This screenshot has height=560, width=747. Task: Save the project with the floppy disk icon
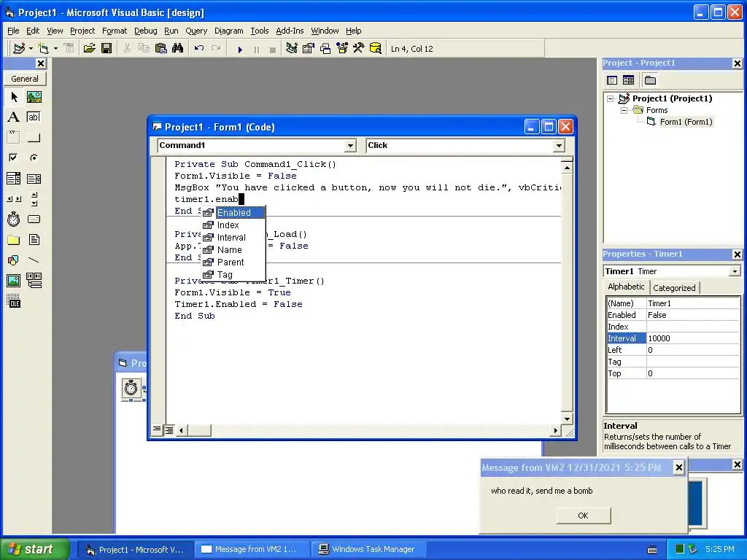click(107, 48)
